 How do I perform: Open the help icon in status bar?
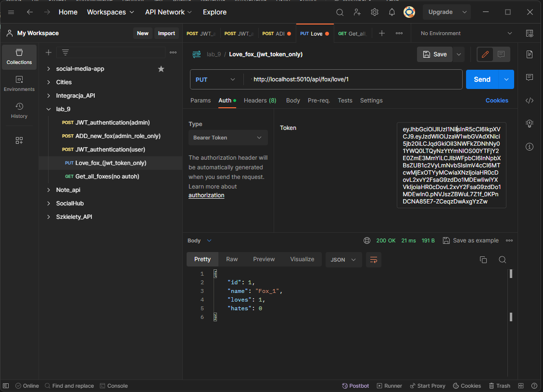(534, 386)
